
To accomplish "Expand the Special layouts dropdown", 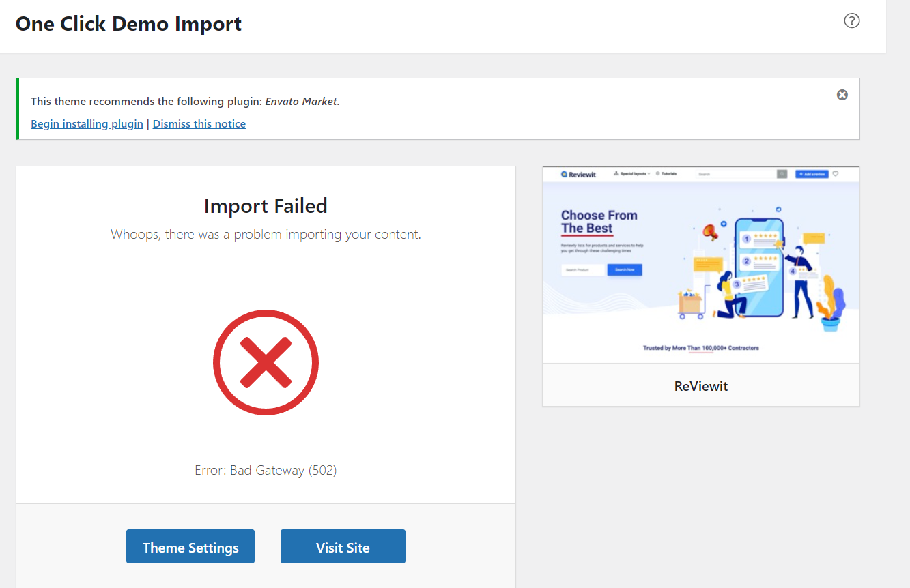I will pos(649,173).
